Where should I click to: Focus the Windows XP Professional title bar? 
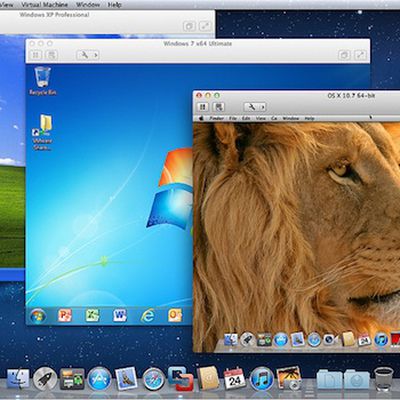pos(54,15)
